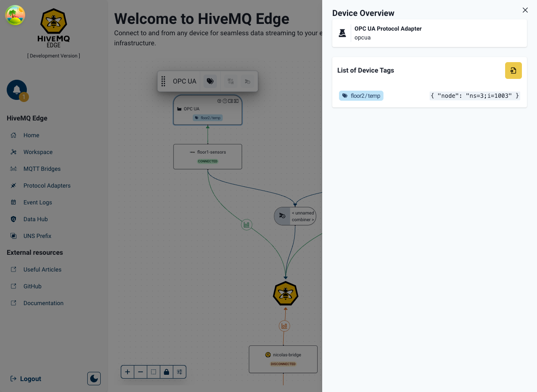
Task: Fit the canvas view to the screen
Action: [154, 372]
